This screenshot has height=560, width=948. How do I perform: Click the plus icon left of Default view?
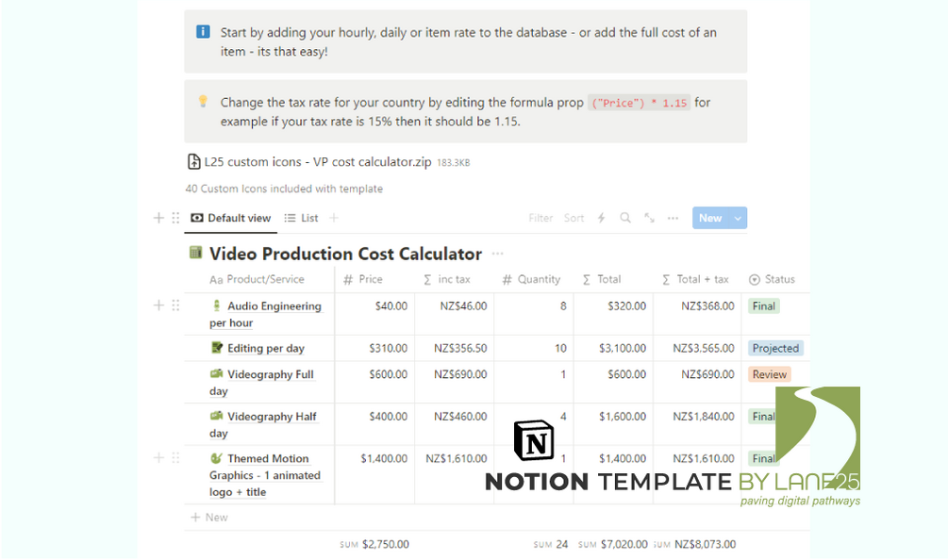(x=158, y=218)
